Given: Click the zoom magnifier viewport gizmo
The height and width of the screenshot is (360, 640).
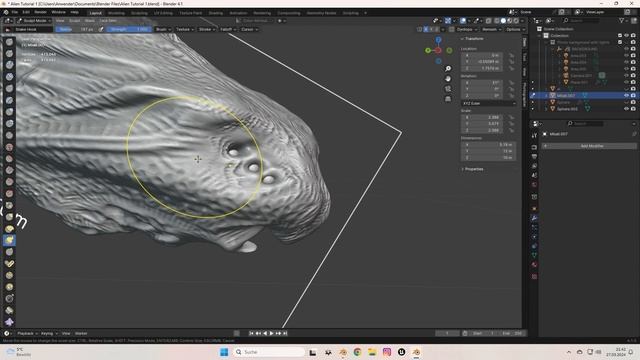Looking at the screenshot, I should [x=448, y=69].
